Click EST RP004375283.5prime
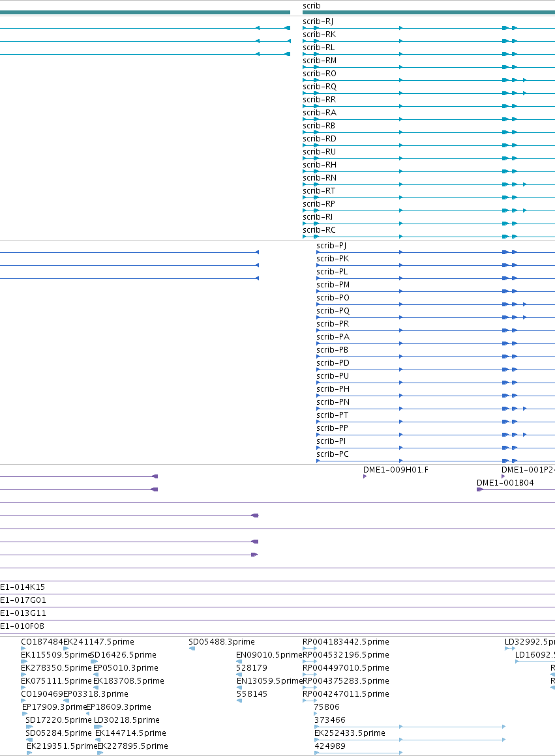Viewport: 555px width, 756px height. click(346, 681)
